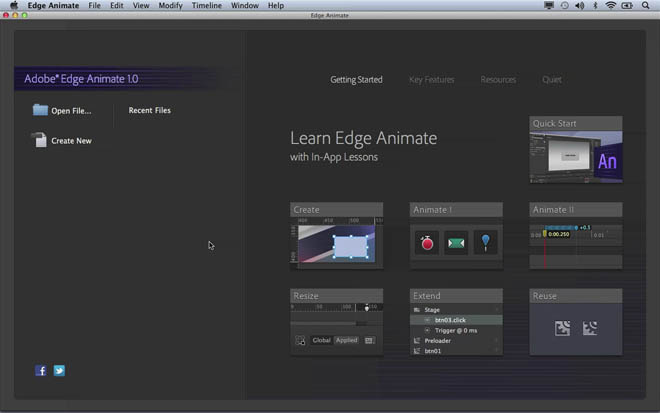Viewport: 660px width, 413px height.
Task: Open the View menu
Action: click(141, 5)
